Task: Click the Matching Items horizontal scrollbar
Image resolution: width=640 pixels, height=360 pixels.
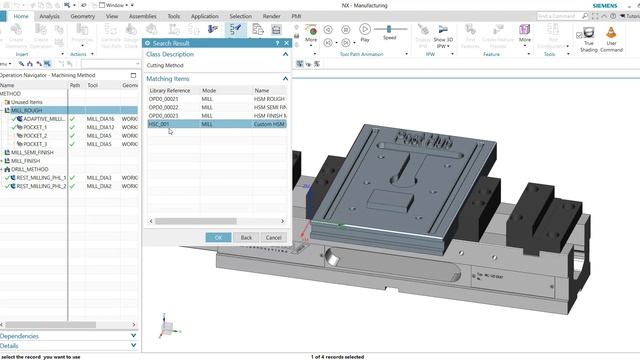Action: [196, 221]
